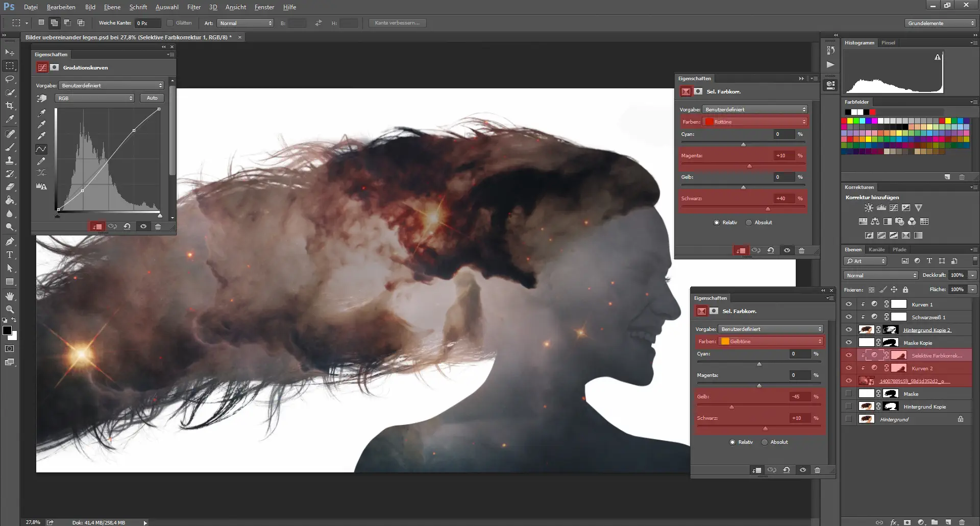Add a Brightness/Contrast adjustment from Korrekturen panel
980x526 pixels.
point(868,207)
